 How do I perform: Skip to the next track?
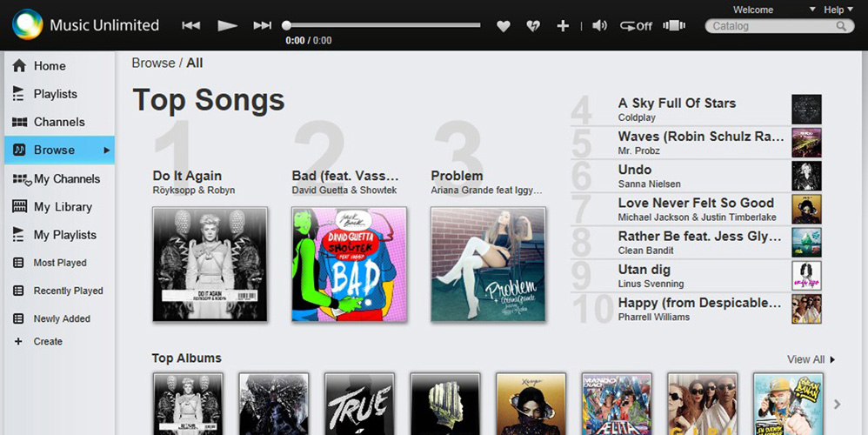tap(263, 25)
